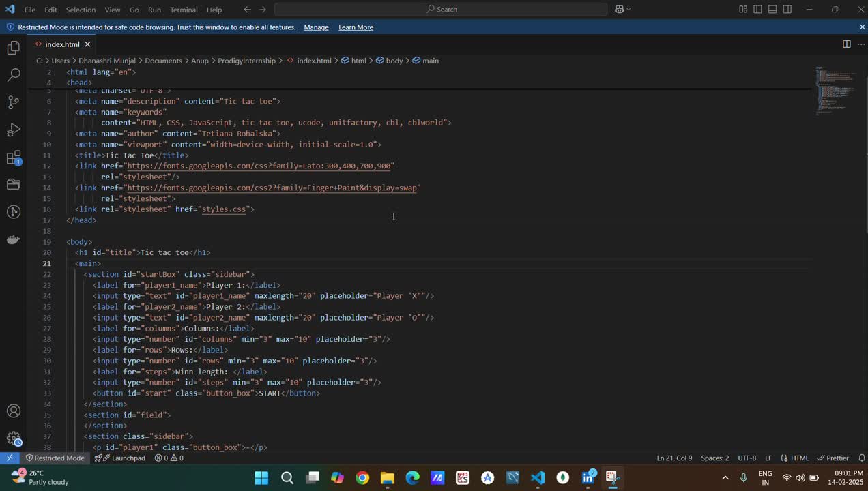Click UTF-8 encoding selector
The height and width of the screenshot is (491, 868).
tap(747, 458)
